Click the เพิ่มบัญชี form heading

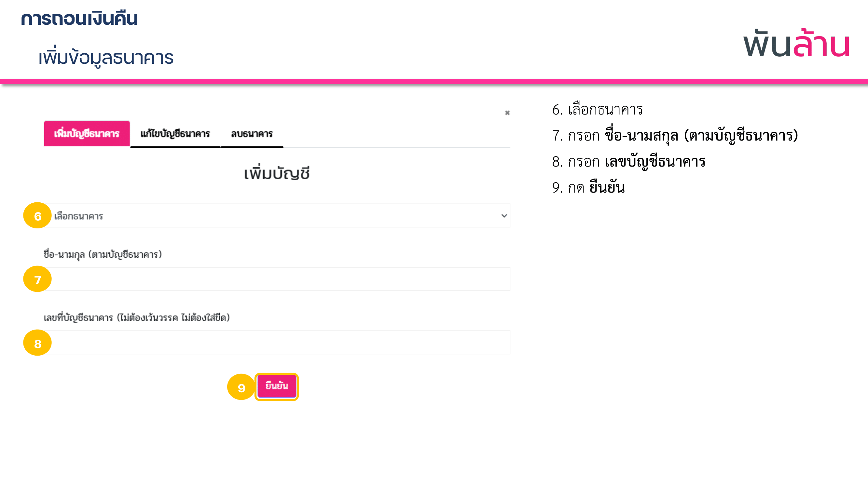coord(277,173)
